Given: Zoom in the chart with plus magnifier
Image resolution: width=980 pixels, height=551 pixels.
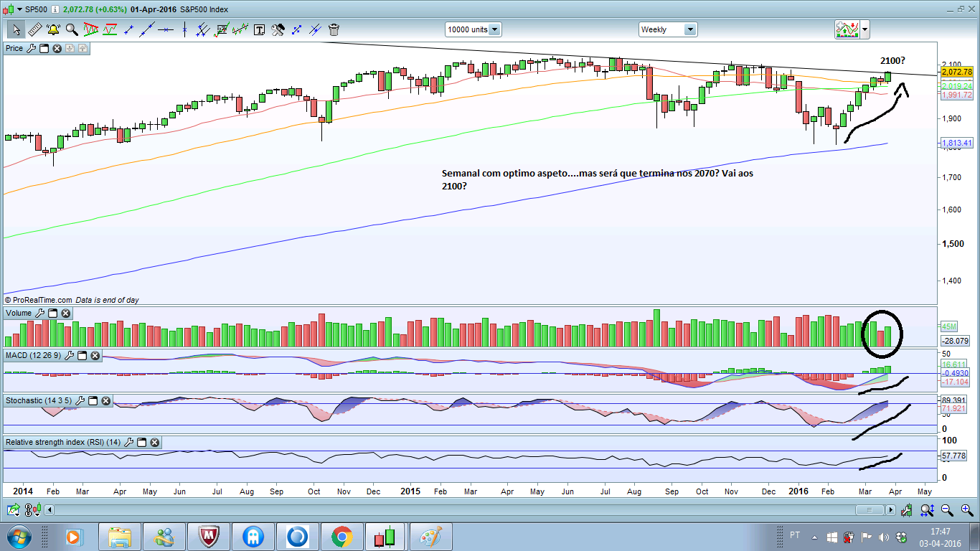Looking at the screenshot, I should [966, 510].
